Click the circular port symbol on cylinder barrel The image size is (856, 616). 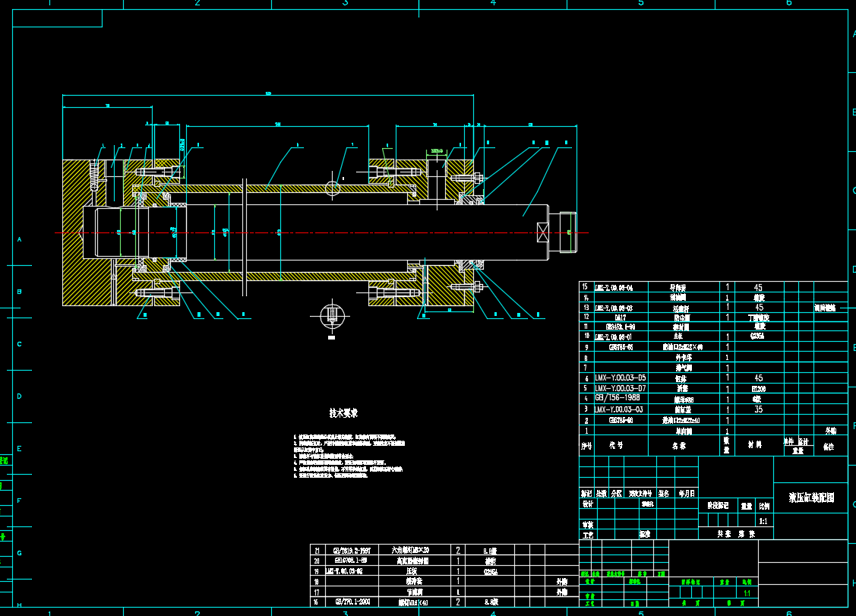coord(333,188)
